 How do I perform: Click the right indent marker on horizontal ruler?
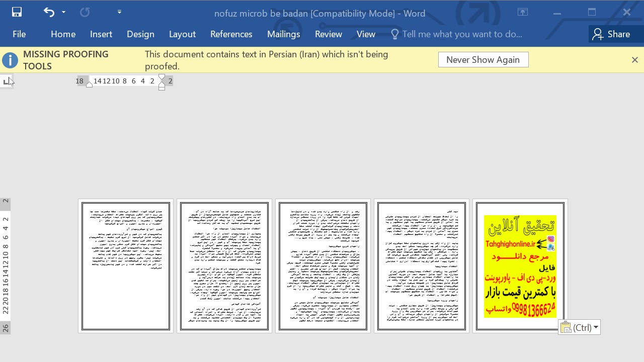click(89, 84)
